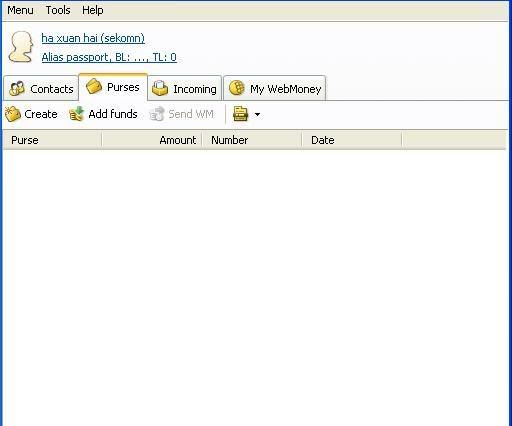512x426 pixels.
Task: Expand the dropdown arrow next to register icon
Action: [x=257, y=115]
